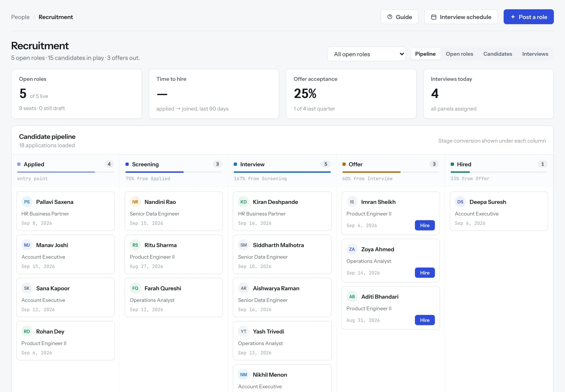The width and height of the screenshot is (565, 392).
Task: Click the Applied stage progress bar
Action: click(65, 172)
